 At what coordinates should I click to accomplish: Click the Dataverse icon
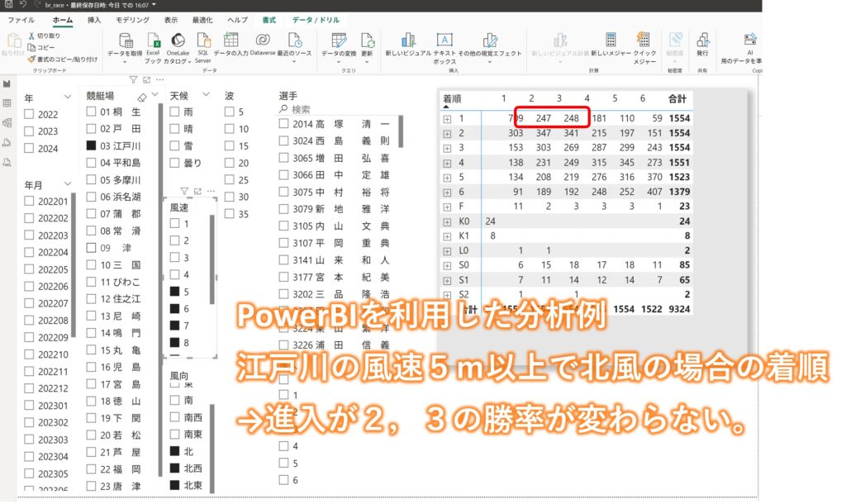tap(263, 40)
